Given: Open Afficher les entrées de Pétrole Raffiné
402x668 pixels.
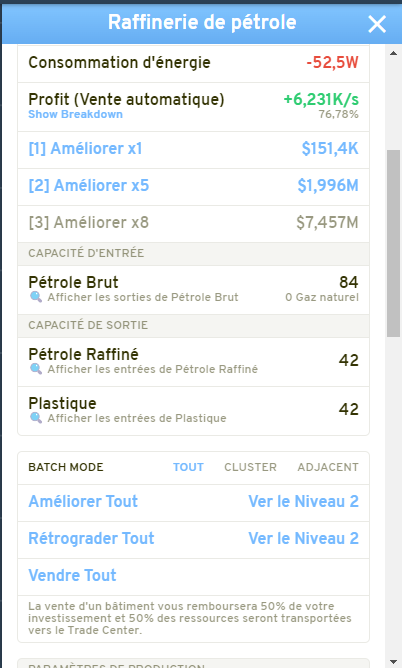Looking at the screenshot, I should tap(152, 369).
